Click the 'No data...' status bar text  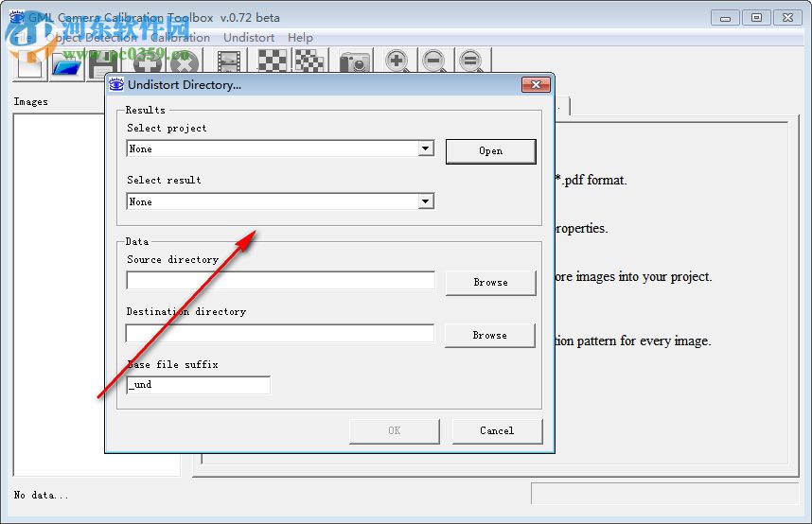tap(41, 495)
